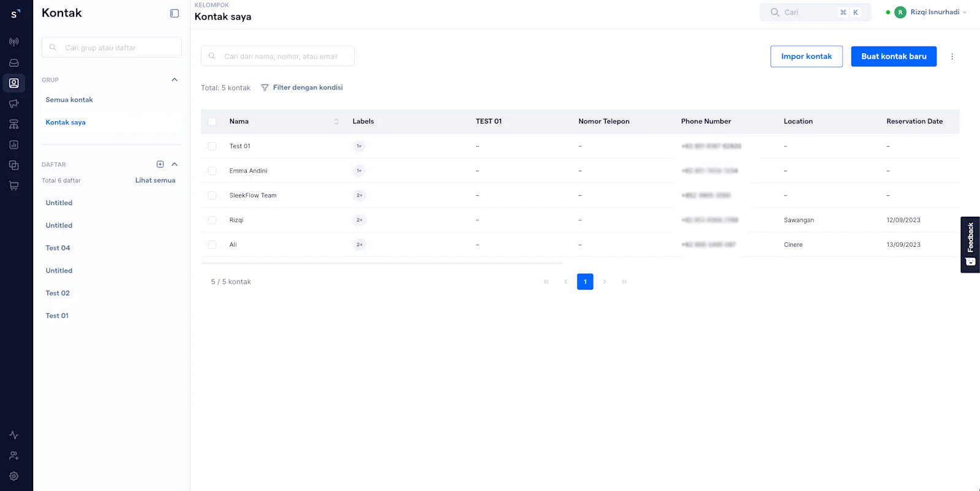Expand labels badge for Test 01

tap(360, 146)
